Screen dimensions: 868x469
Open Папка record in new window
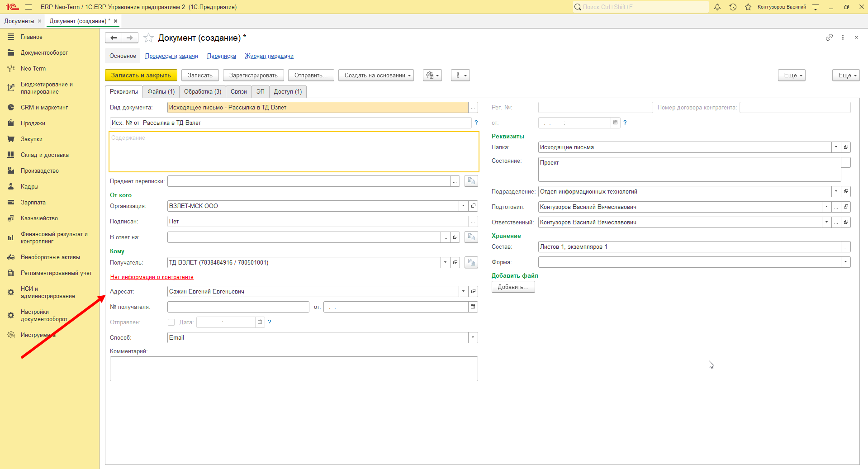click(846, 147)
